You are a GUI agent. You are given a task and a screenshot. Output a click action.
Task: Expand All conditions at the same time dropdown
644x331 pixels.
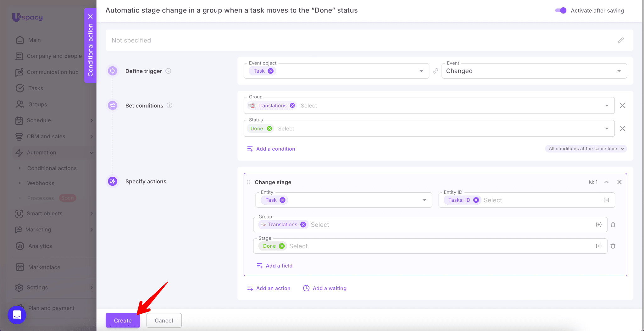pos(586,149)
